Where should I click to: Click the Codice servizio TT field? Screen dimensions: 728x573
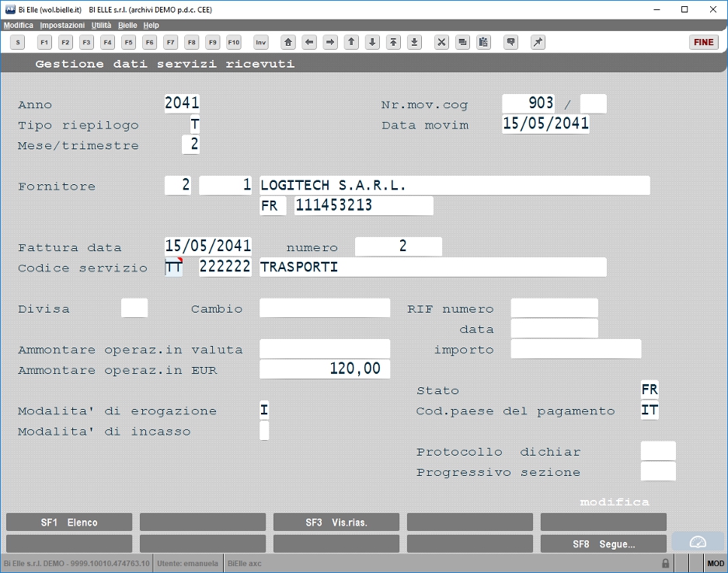click(x=173, y=267)
